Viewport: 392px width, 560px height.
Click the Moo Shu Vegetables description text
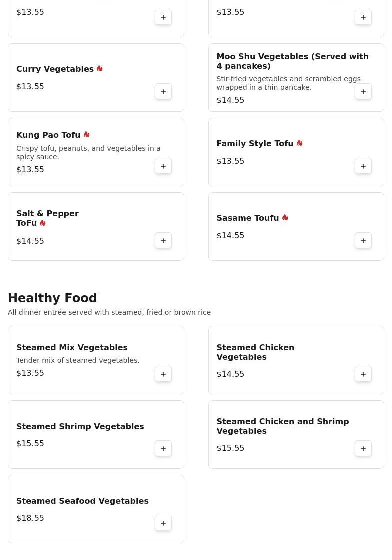(288, 83)
